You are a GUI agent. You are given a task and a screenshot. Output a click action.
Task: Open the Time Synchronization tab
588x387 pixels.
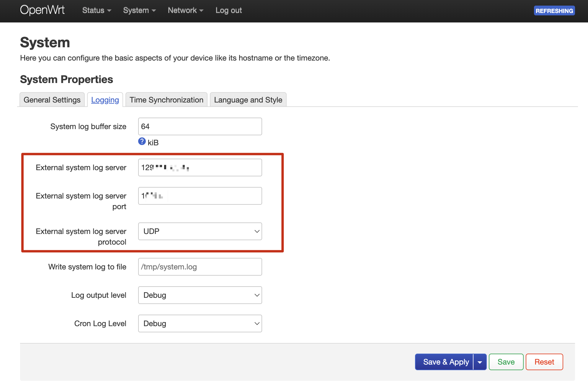166,100
